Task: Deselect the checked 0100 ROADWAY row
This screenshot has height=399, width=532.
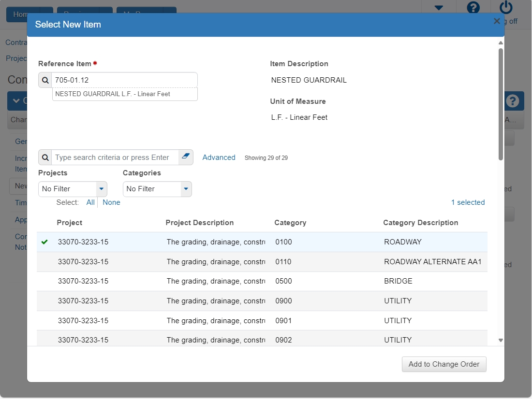Action: tap(262, 242)
